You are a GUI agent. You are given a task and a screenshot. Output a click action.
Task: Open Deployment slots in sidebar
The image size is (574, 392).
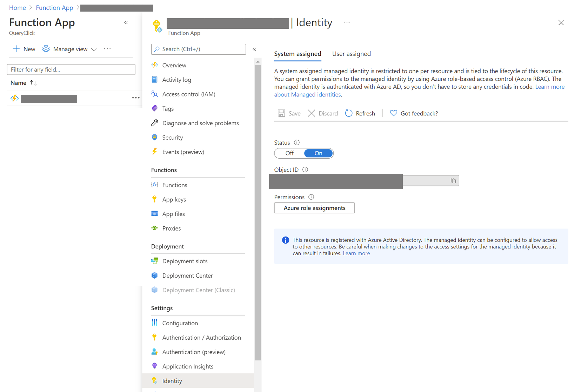(185, 261)
